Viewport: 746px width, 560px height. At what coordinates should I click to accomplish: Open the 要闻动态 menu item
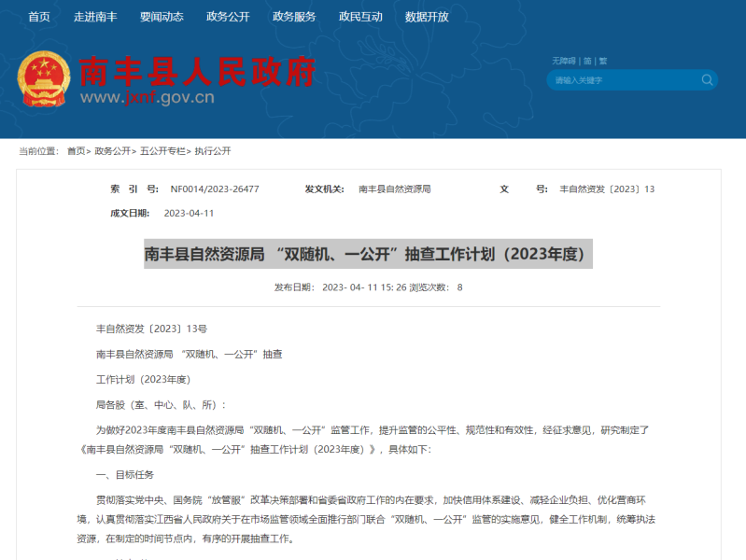pos(162,17)
